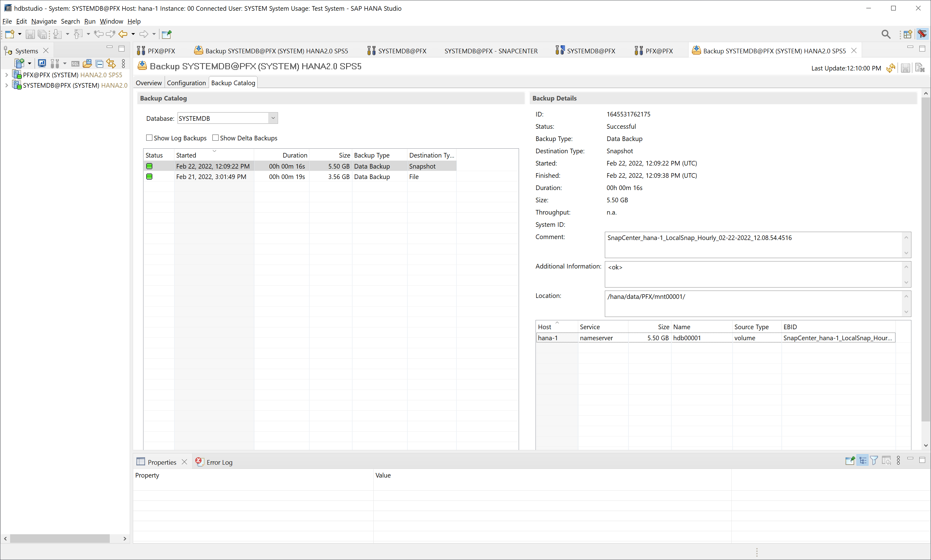Sort backups by Started column header
Viewport: 931px width, 560px height.
point(186,155)
